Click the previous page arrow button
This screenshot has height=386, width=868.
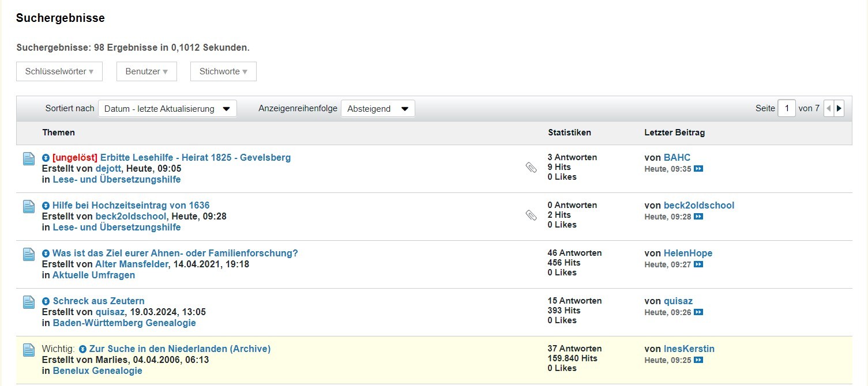pyautogui.click(x=829, y=108)
